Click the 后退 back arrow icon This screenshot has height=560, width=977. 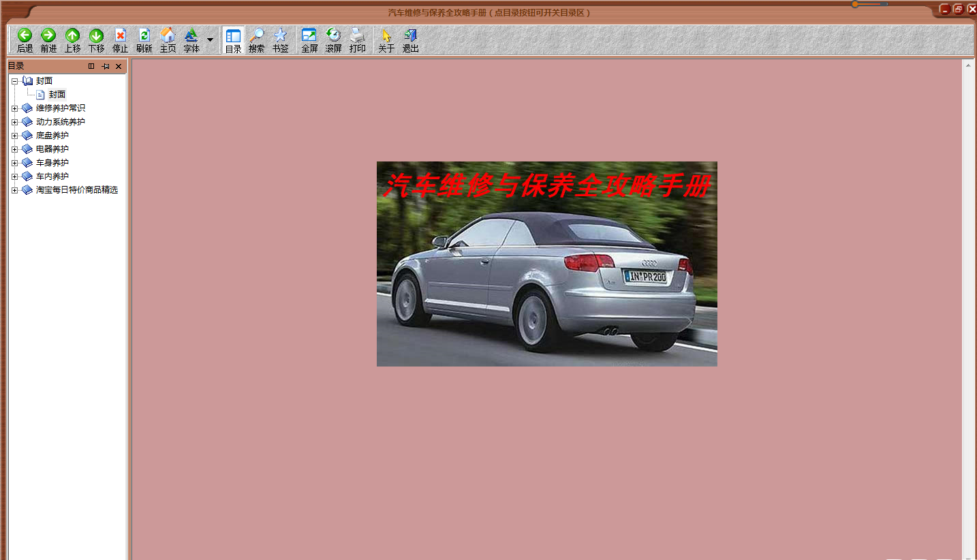(x=25, y=35)
